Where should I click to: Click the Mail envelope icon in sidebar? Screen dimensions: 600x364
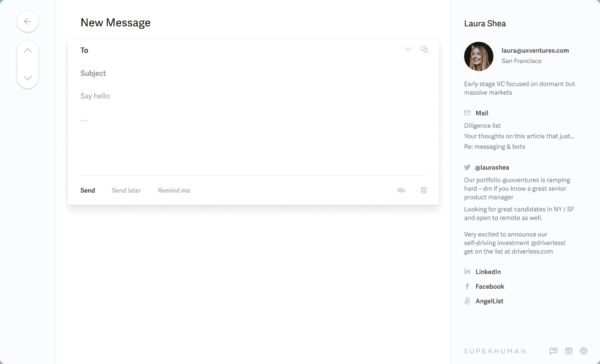(467, 113)
